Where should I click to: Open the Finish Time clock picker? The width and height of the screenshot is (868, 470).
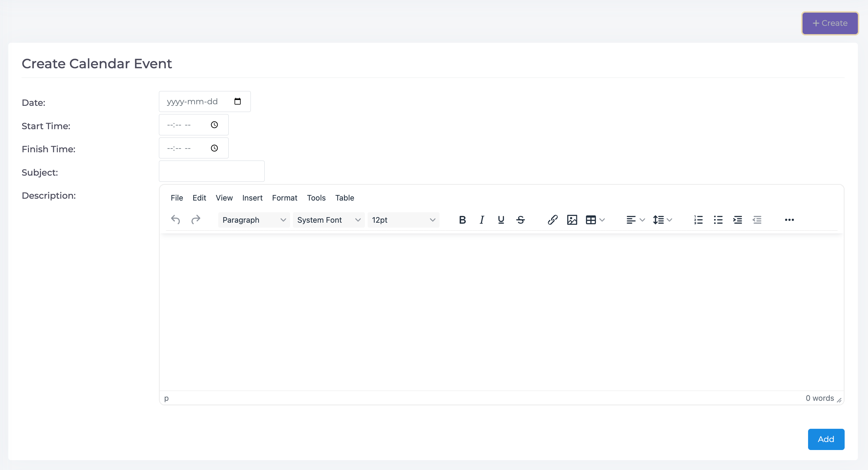pos(214,148)
